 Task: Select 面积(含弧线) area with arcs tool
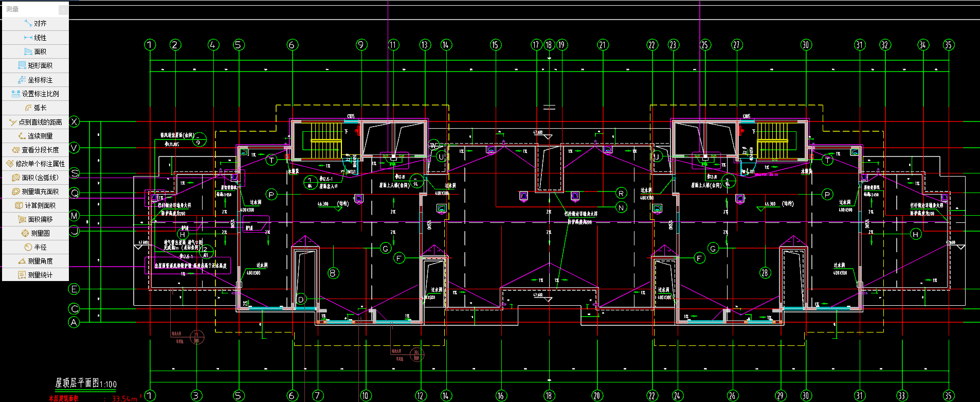tap(35, 178)
